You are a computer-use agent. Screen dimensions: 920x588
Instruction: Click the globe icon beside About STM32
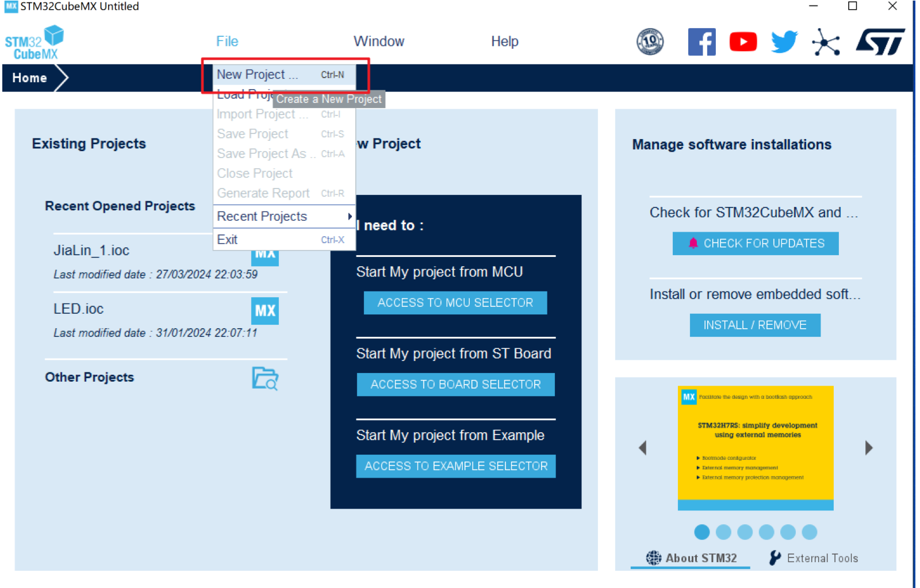[654, 558]
